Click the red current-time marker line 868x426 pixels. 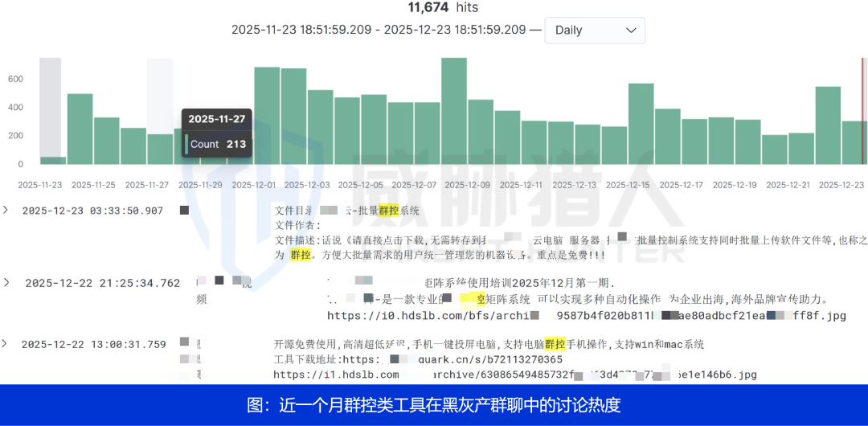(x=862, y=111)
